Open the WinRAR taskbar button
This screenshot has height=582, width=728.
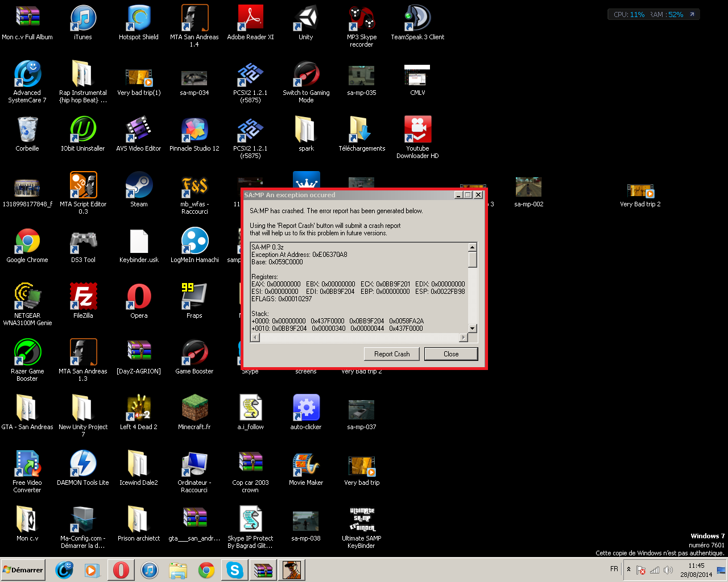pyautogui.click(x=263, y=570)
